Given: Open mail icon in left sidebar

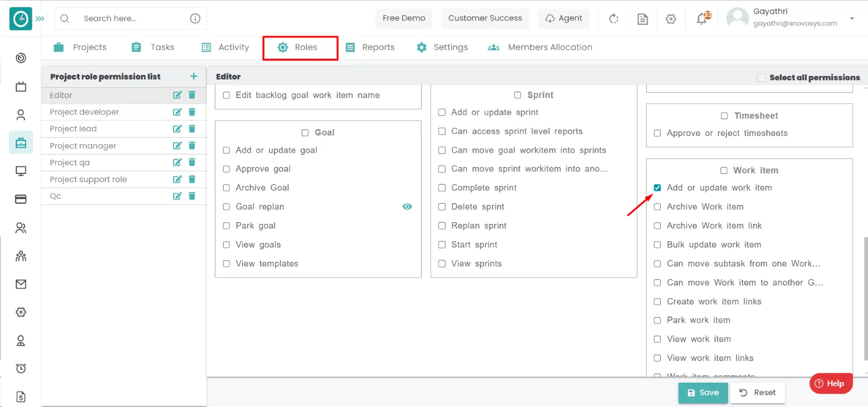Looking at the screenshot, I should tap(21, 284).
